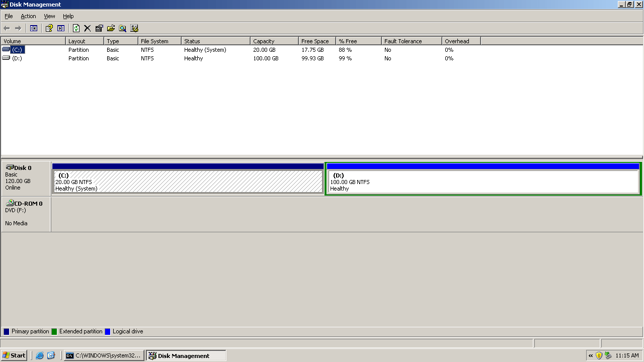Click the Security Alert shield tray icon

(599, 355)
